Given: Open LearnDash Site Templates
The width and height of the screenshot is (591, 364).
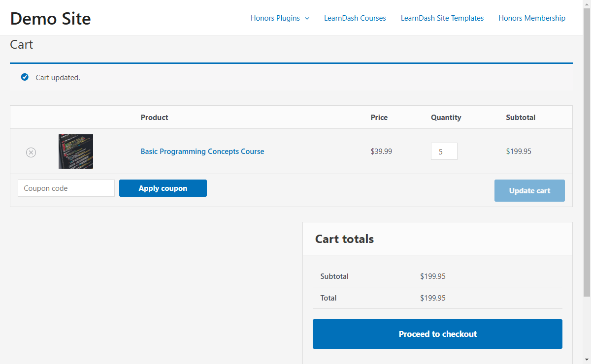Looking at the screenshot, I should click(442, 18).
